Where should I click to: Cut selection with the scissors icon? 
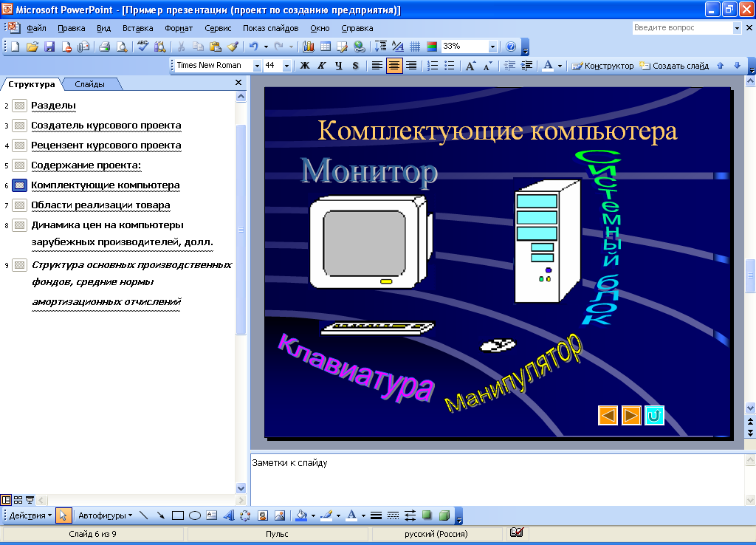point(182,47)
